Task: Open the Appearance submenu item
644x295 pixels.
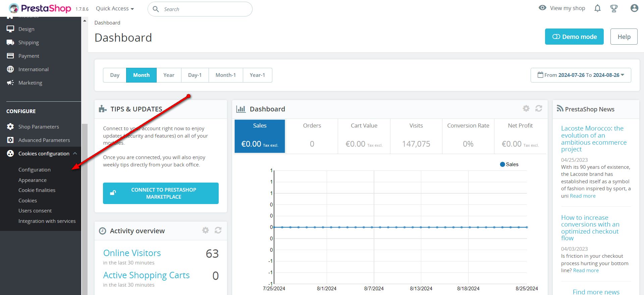Action: tap(33, 180)
